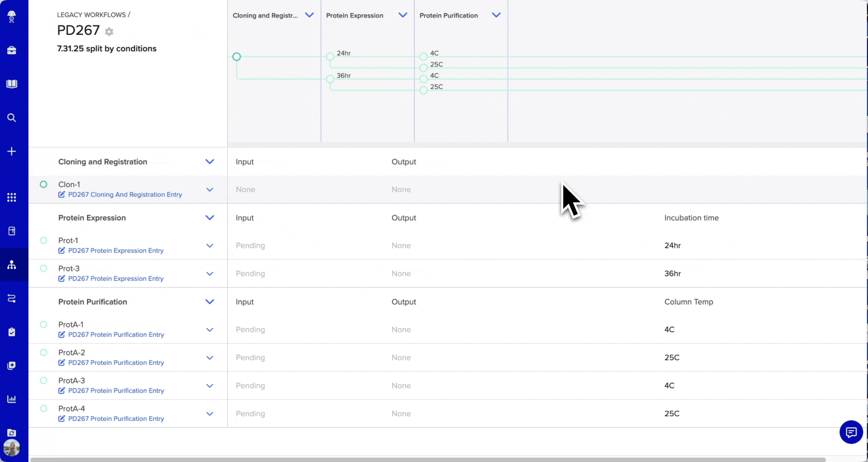Click the status circle next to ProtA-4
868x462 pixels.
[43, 409]
